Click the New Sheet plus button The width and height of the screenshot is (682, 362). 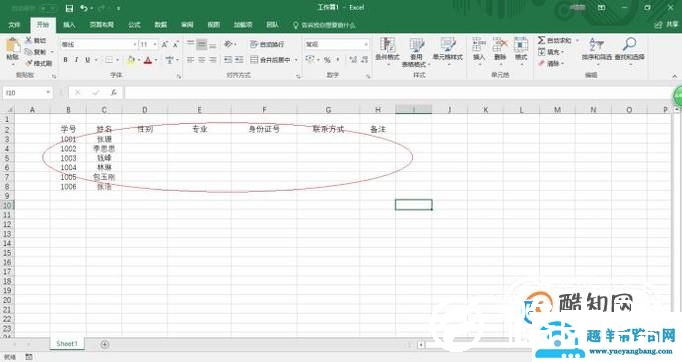[105, 345]
